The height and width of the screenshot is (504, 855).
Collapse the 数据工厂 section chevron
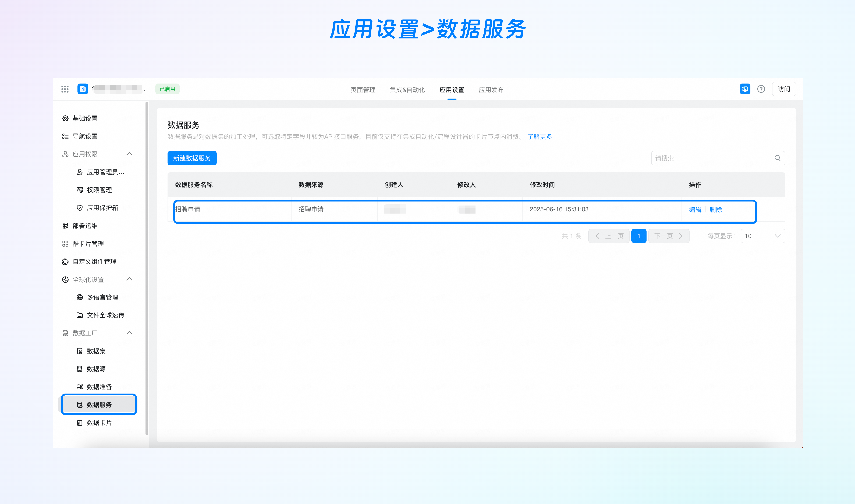point(129,333)
